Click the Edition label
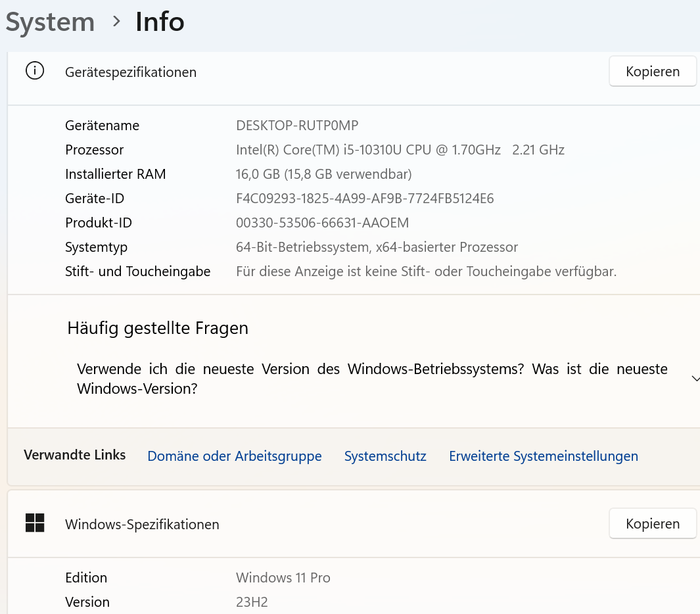The image size is (700, 614). point(86,578)
